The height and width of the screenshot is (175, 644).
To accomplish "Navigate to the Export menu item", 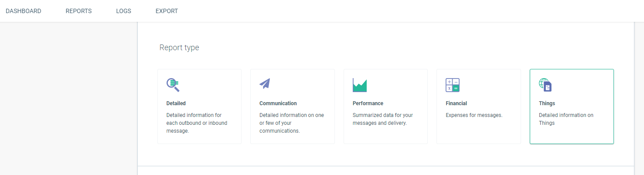I will [x=167, y=11].
